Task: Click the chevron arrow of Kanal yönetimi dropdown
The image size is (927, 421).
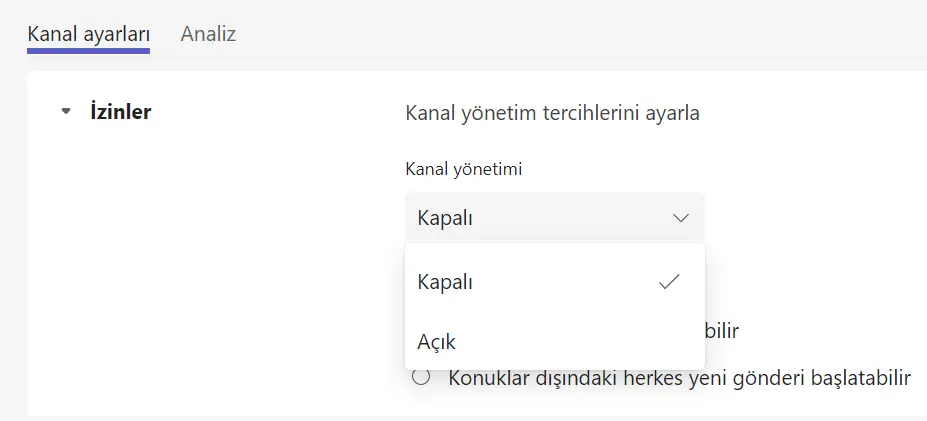Action: (681, 217)
